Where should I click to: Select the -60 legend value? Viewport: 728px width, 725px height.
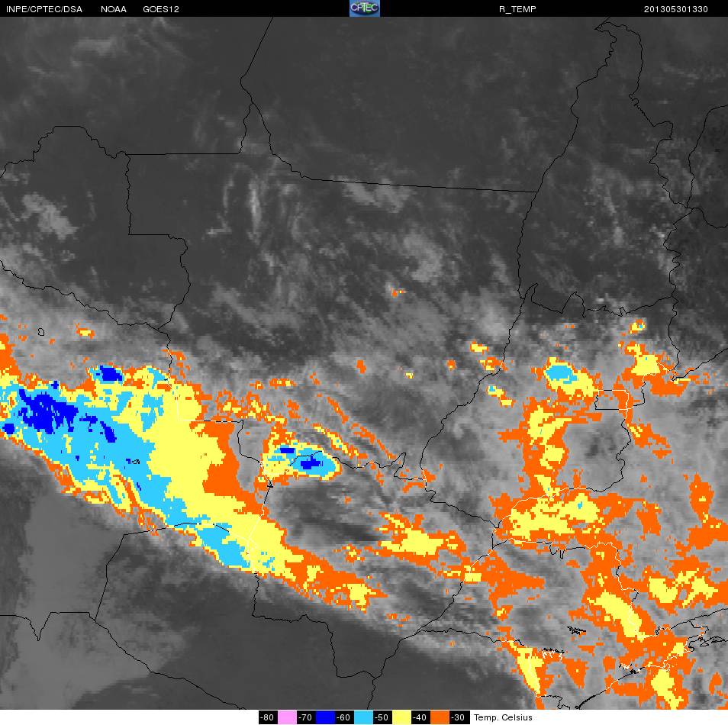coord(343,717)
